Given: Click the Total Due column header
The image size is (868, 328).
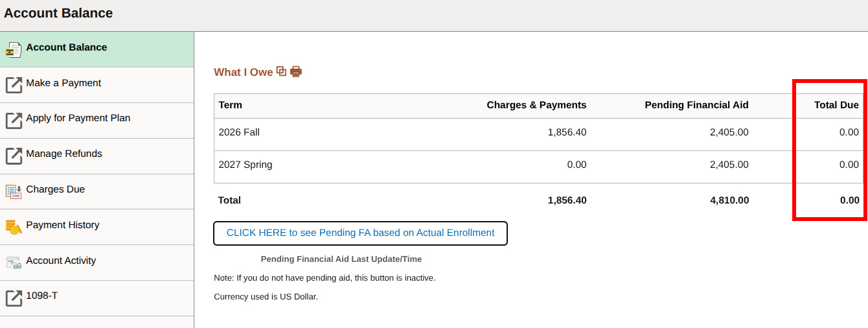Looking at the screenshot, I should pyautogui.click(x=836, y=105).
